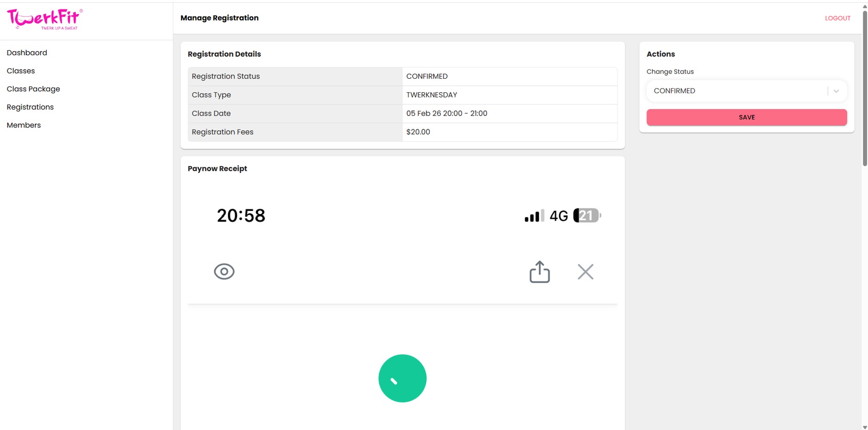Click the page scrollbar down arrow
Screen dimensions: 868x430
coord(865,427)
